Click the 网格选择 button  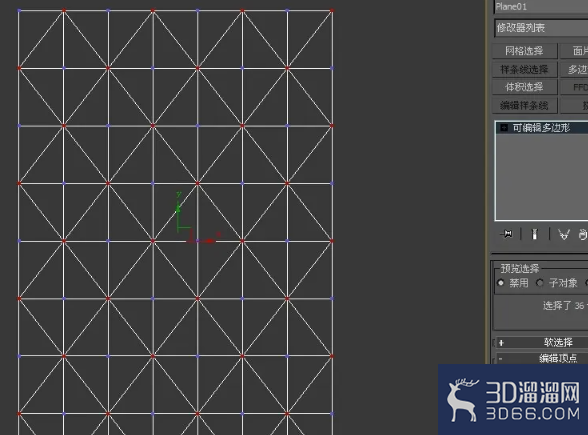pos(524,51)
